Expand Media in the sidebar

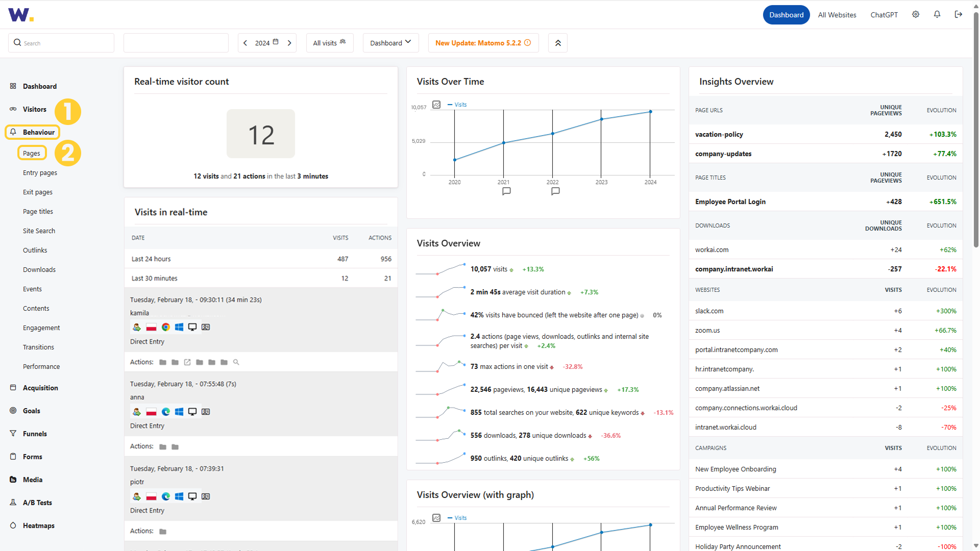33,480
